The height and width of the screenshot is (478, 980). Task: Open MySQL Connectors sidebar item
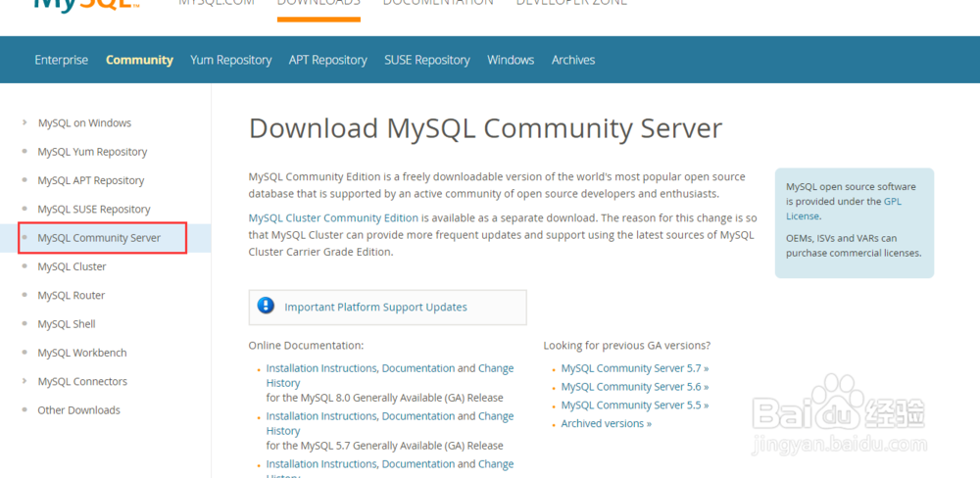pyautogui.click(x=82, y=382)
